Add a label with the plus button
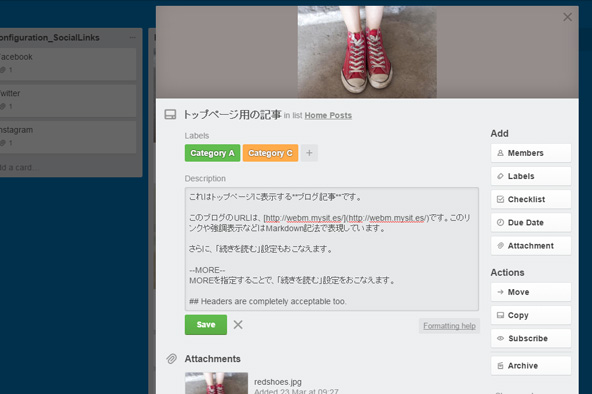Image resolution: width=592 pixels, height=394 pixels. (x=309, y=153)
